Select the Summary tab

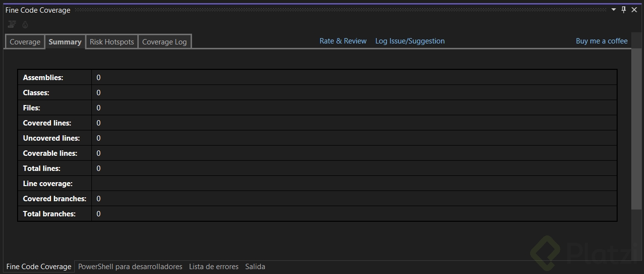pos(65,42)
